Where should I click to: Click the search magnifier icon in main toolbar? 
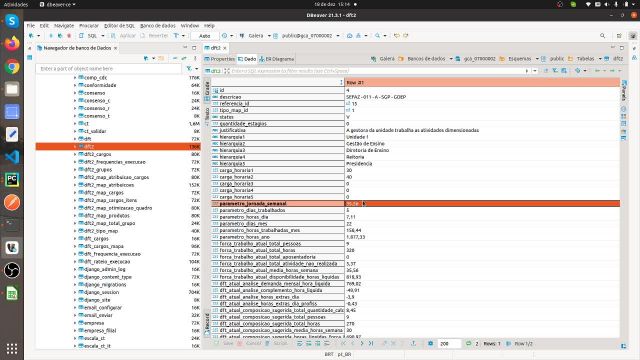(x=378, y=36)
